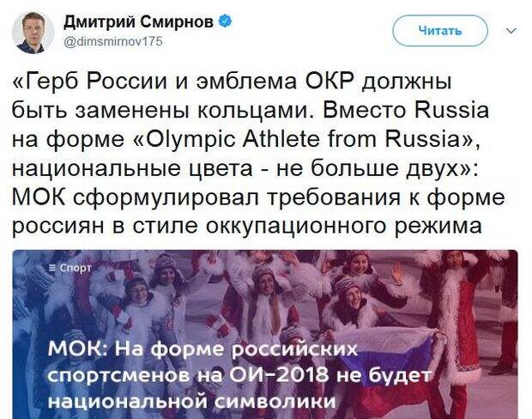
Task: Open the article preview image with Russian flag
Action: point(265,335)
